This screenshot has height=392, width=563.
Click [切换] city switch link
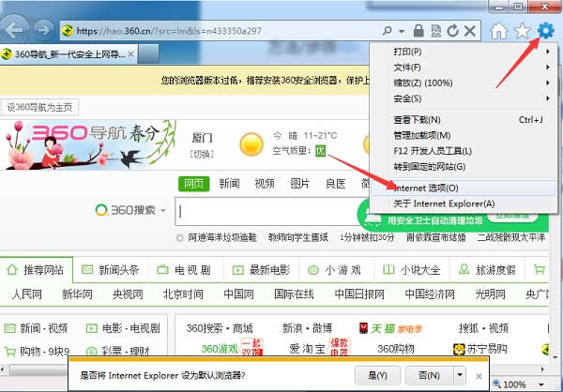202,154
